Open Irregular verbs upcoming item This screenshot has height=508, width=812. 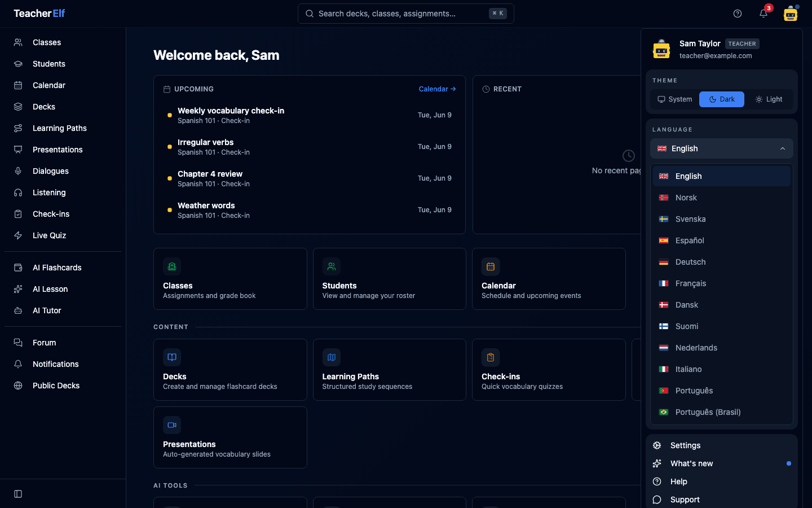[x=310, y=147]
